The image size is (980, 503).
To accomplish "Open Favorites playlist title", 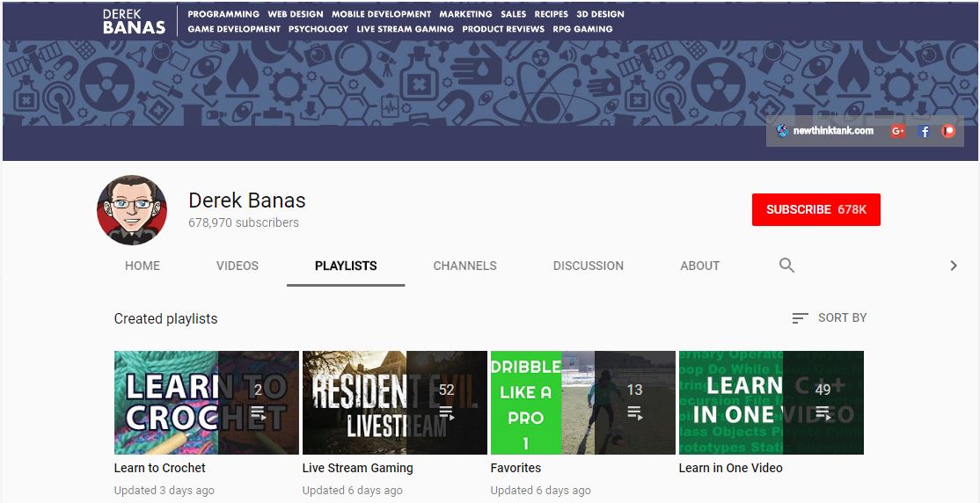I will point(516,468).
